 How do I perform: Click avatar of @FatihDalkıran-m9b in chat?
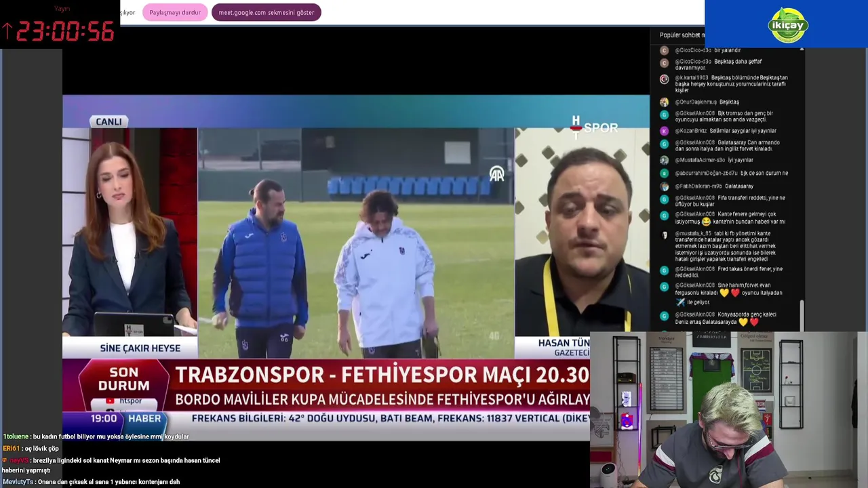pyautogui.click(x=664, y=186)
